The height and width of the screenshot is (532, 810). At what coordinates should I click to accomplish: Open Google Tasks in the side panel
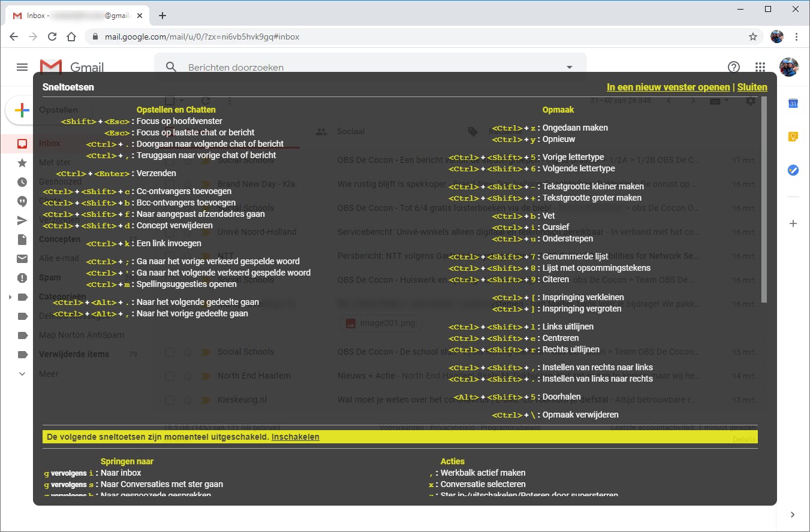(793, 170)
